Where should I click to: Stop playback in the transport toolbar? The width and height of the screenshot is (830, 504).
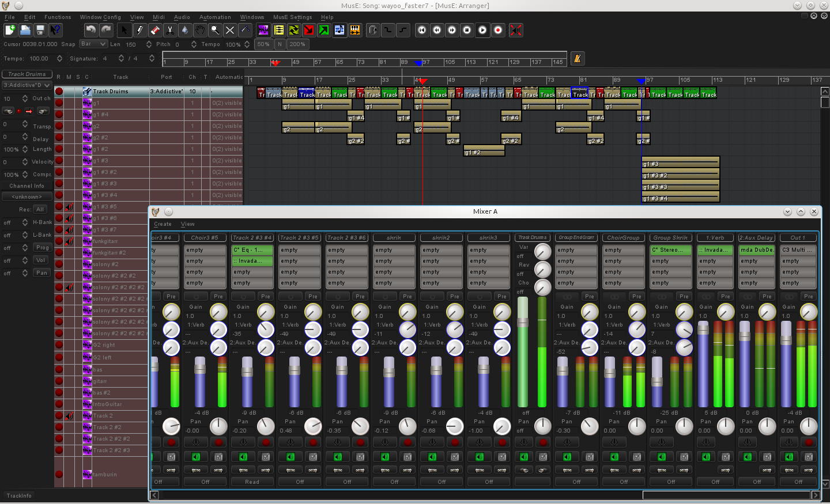coord(467,30)
